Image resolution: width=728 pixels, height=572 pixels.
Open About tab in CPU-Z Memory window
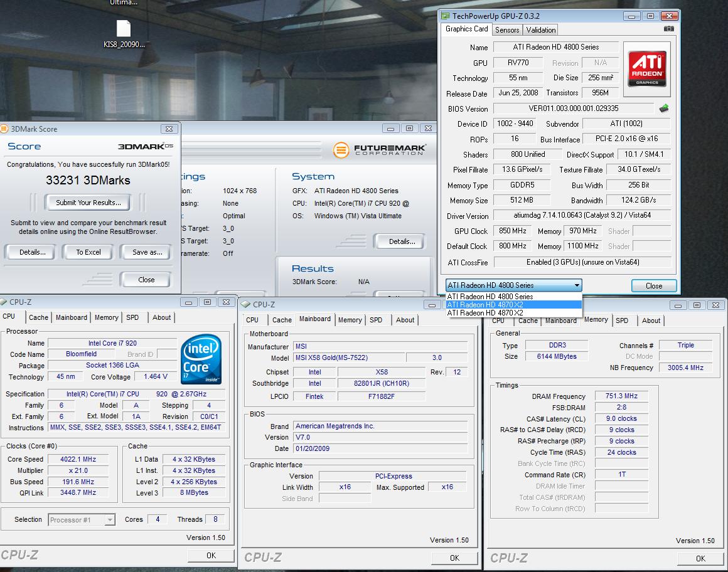tap(651, 320)
